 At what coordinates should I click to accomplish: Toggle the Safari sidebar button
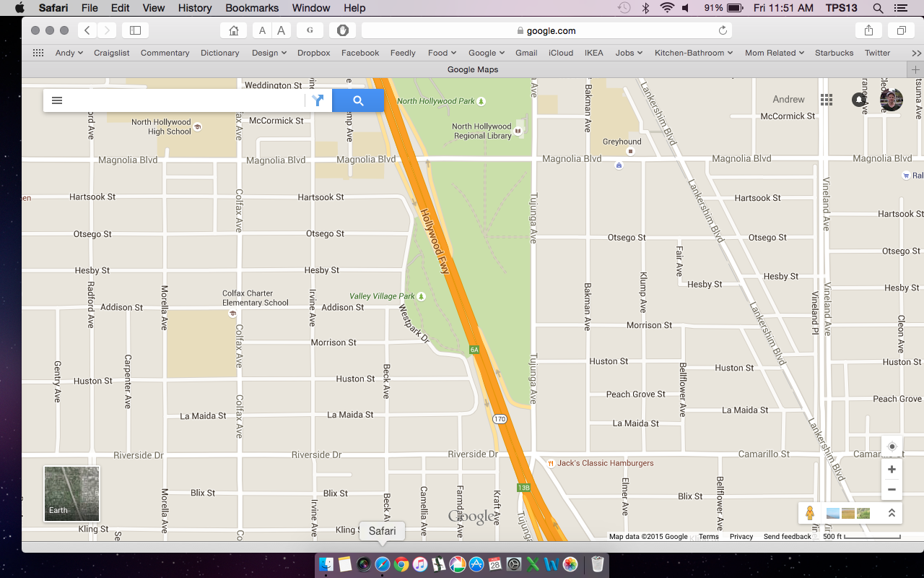(135, 30)
